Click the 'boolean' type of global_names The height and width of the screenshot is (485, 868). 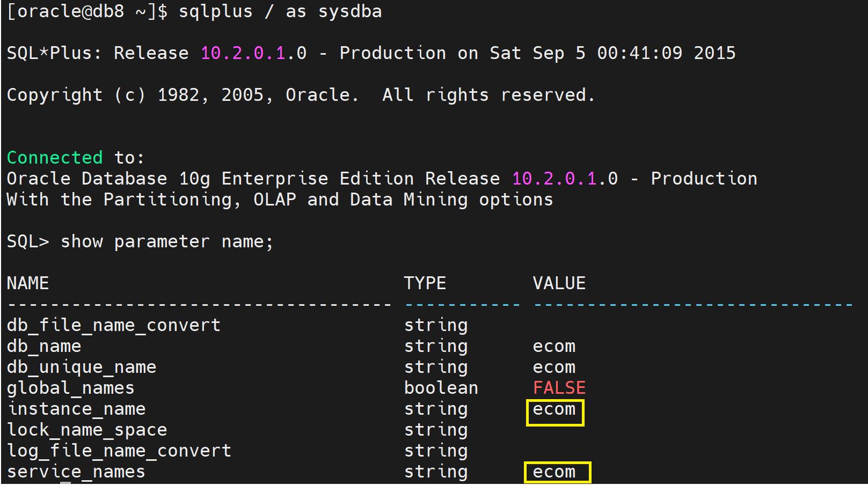(x=441, y=388)
